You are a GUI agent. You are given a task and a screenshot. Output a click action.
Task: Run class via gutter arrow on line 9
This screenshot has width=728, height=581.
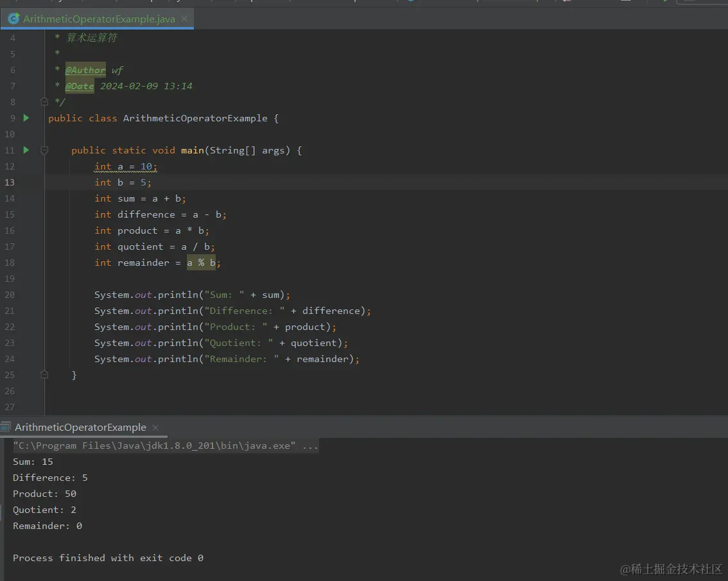click(x=26, y=118)
